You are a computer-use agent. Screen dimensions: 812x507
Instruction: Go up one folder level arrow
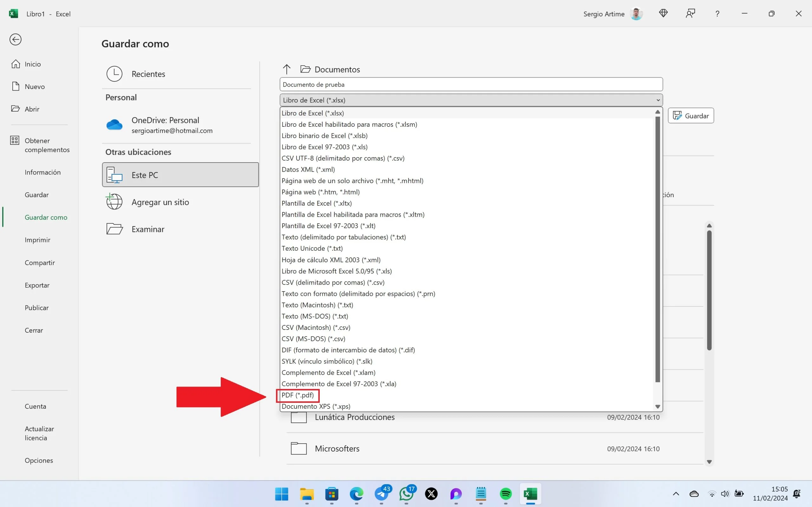pyautogui.click(x=286, y=69)
